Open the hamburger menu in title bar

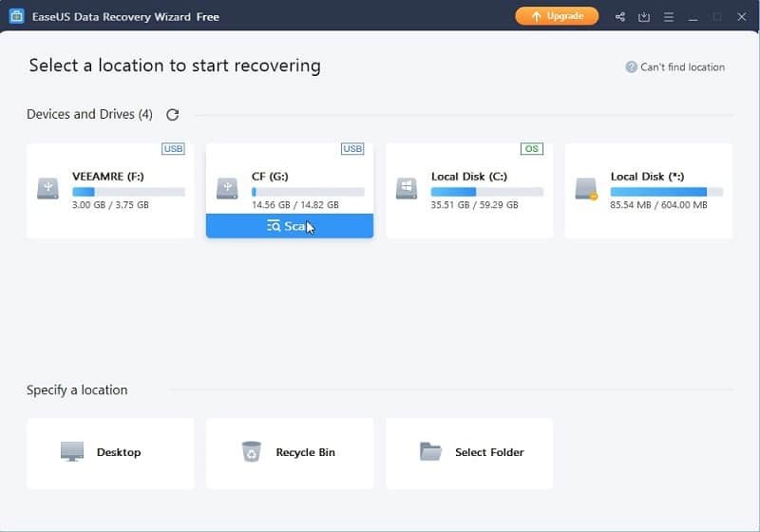669,16
